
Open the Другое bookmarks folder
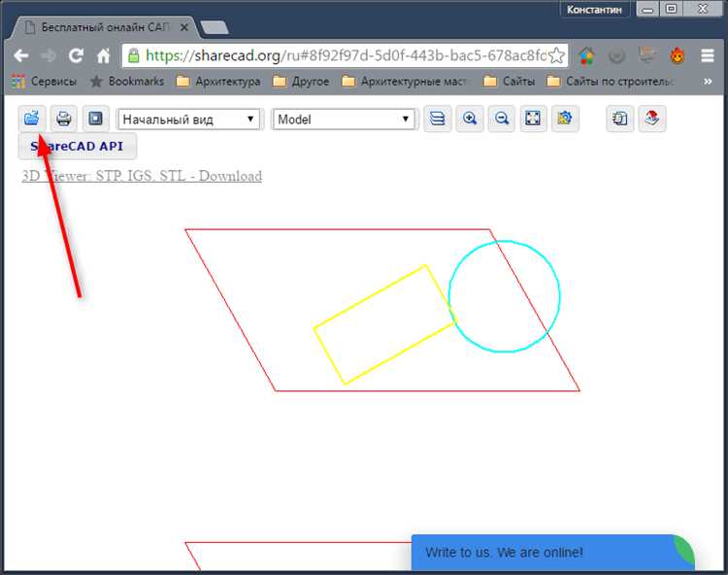301,82
